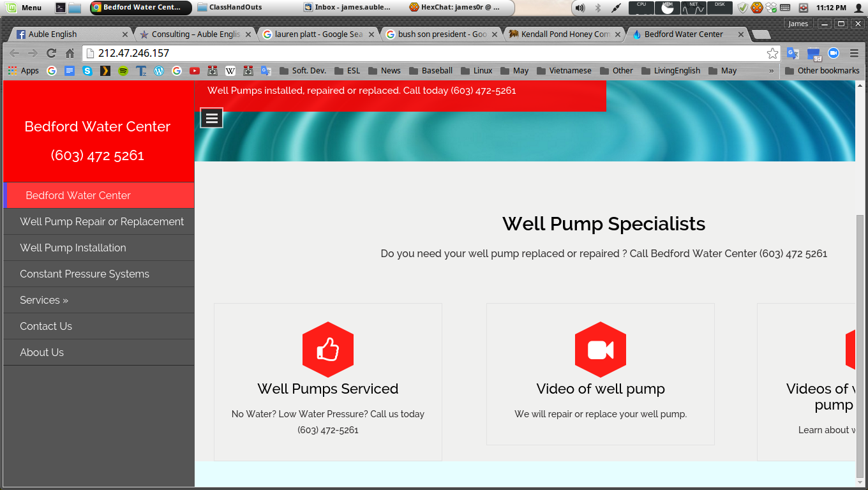Click the 11:12 PM clock
Viewport: 868px width, 490px height.
tap(831, 8)
